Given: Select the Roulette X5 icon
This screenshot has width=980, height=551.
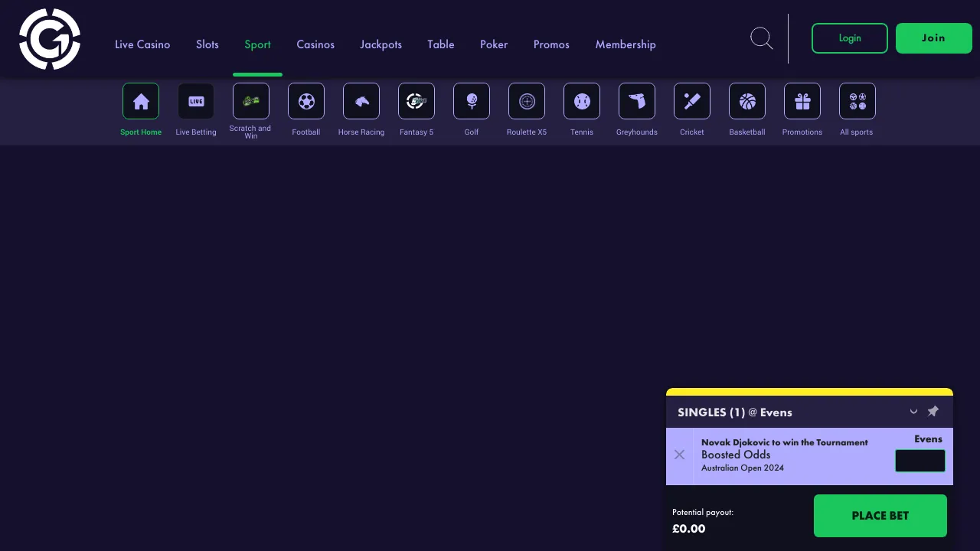Looking at the screenshot, I should point(527,101).
